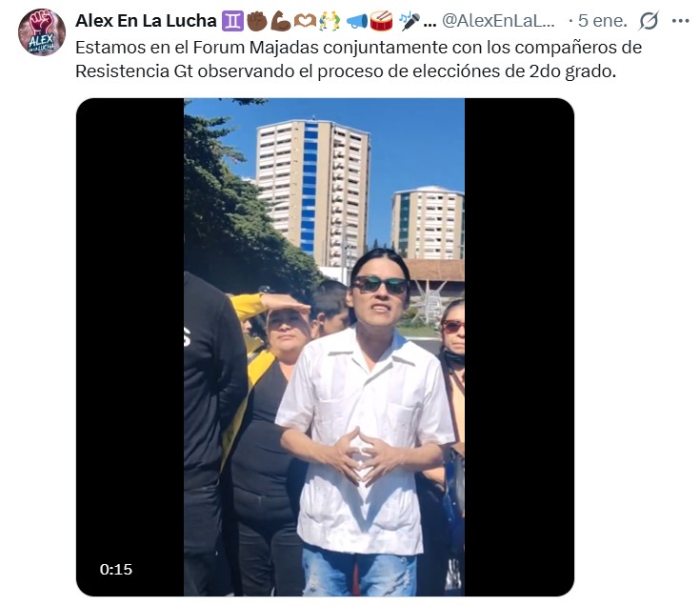Click the Gemini zodiac emoji in name
The image size is (700, 606).
[232, 21]
